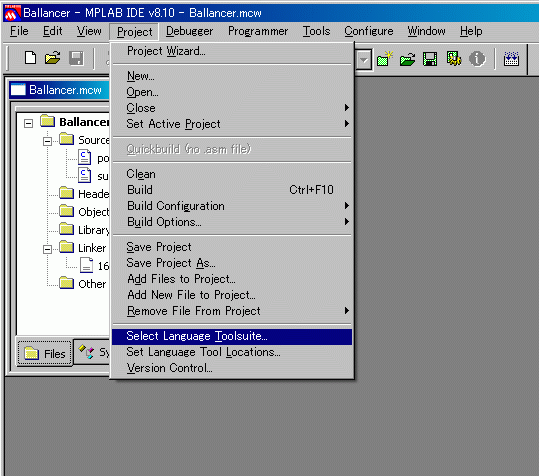Click the Save Workspace green floppy icon
Image resolution: width=539 pixels, height=476 pixels.
[x=430, y=59]
